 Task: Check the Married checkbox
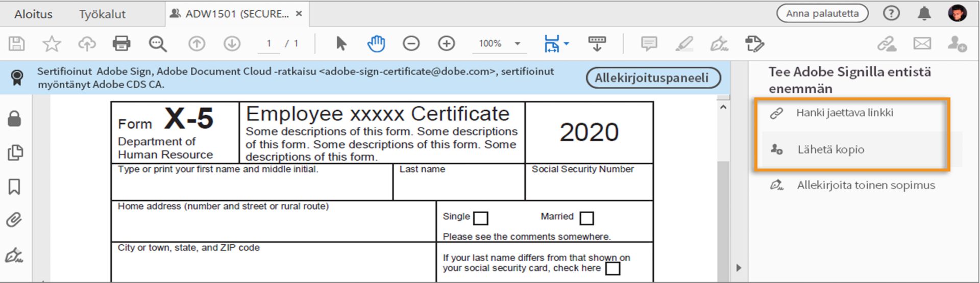point(587,218)
